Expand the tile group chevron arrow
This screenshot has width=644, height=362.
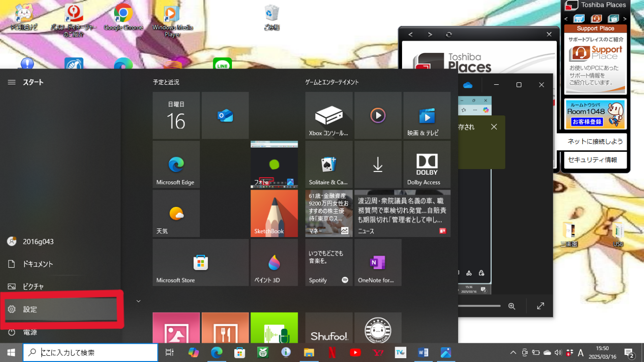pos(138,301)
